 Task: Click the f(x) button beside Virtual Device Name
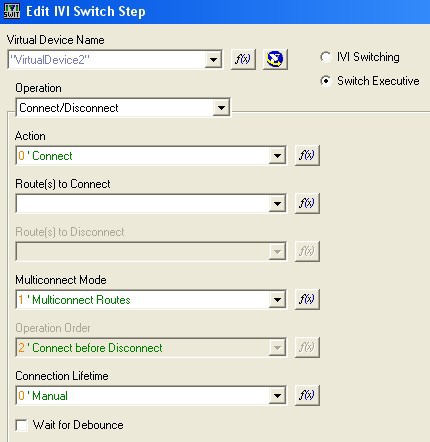pyautogui.click(x=243, y=59)
